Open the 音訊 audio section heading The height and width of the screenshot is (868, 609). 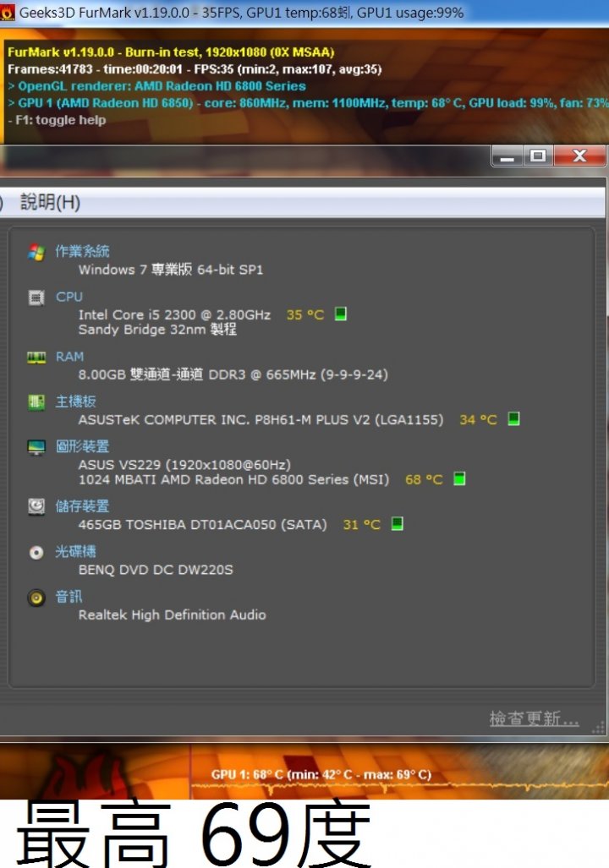(x=69, y=597)
